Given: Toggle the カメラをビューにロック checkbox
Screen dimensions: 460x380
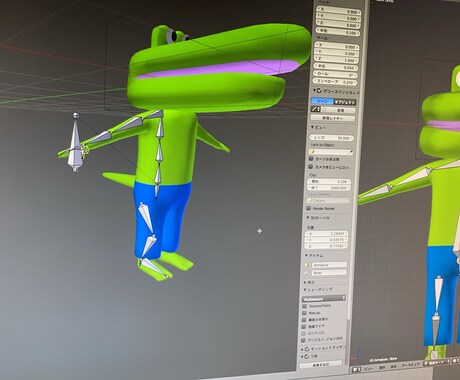Looking at the screenshot, I should coord(311,166).
